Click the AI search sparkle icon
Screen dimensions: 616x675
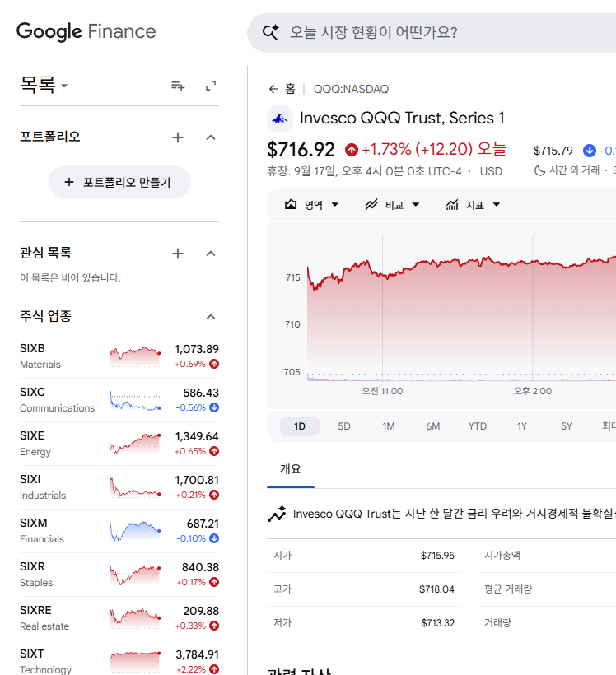(270, 32)
